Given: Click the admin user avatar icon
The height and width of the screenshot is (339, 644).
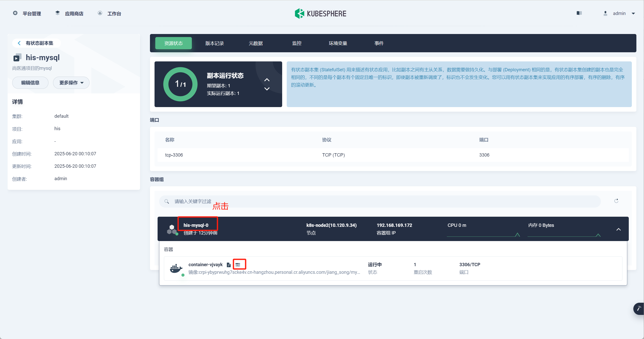Looking at the screenshot, I should [605, 13].
